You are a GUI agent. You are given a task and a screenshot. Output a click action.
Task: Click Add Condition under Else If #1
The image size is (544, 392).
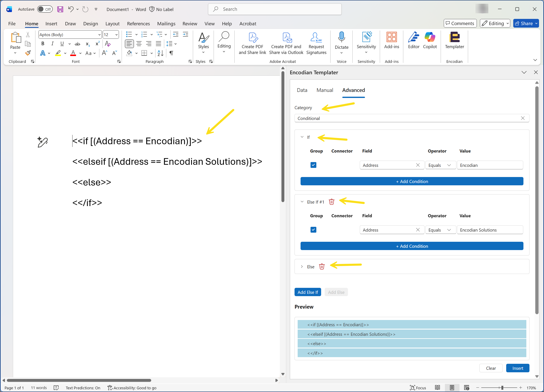point(412,246)
